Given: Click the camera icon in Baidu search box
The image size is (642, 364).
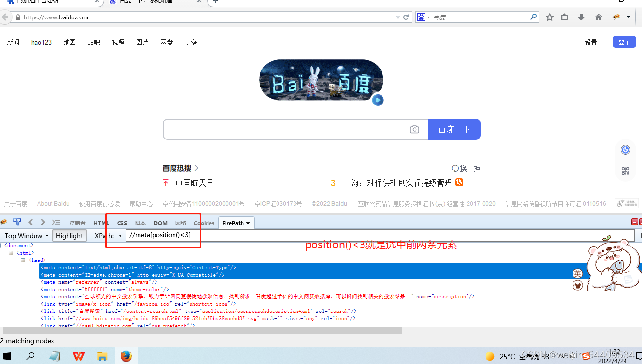Looking at the screenshot, I should [x=415, y=129].
